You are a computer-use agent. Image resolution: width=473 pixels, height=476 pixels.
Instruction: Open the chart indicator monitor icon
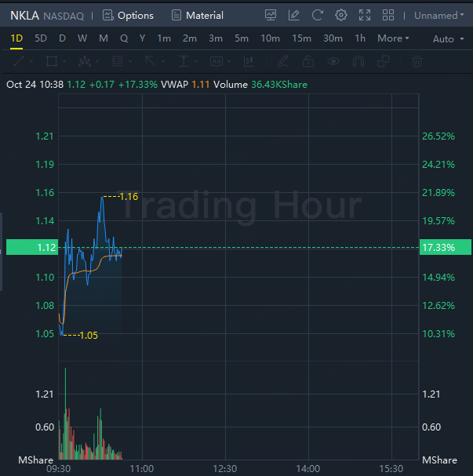point(271,15)
